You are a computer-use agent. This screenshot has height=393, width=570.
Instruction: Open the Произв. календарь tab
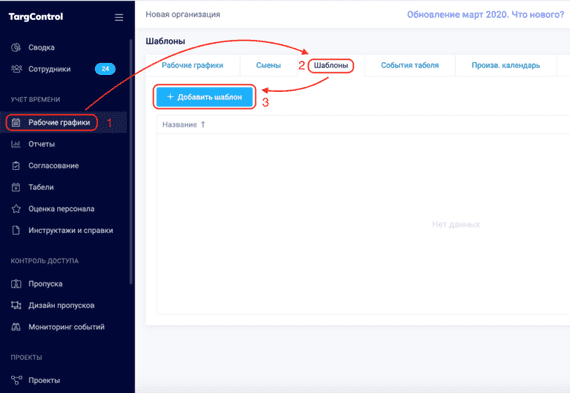(506, 65)
